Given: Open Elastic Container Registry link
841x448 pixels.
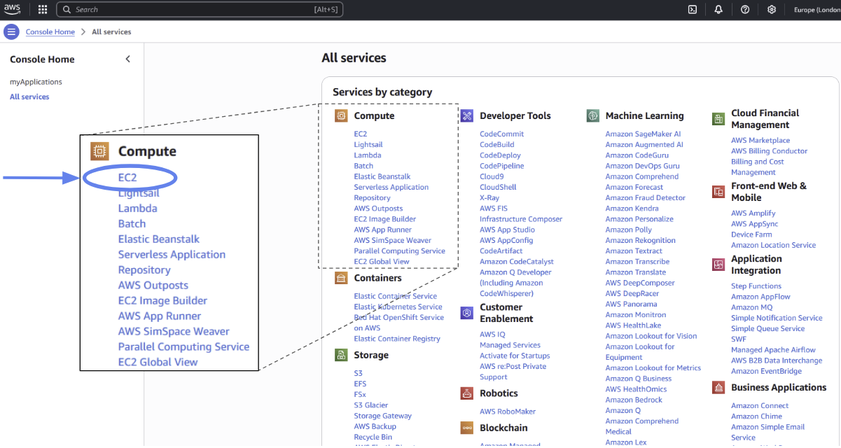Looking at the screenshot, I should [397, 339].
